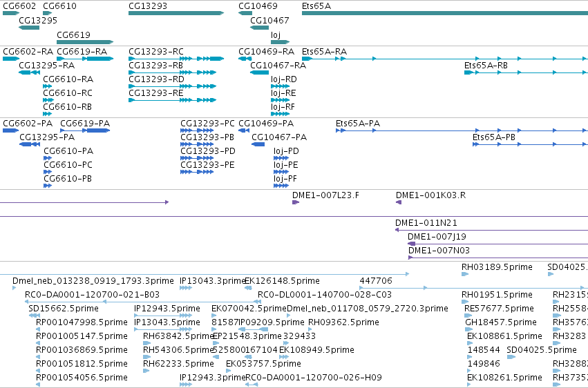Select the CG6610 gene label
588x388 pixels.
(59, 6)
